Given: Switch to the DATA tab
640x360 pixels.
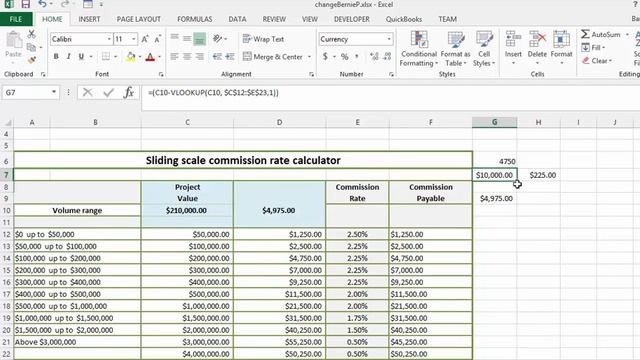Looking at the screenshot, I should tap(237, 19).
